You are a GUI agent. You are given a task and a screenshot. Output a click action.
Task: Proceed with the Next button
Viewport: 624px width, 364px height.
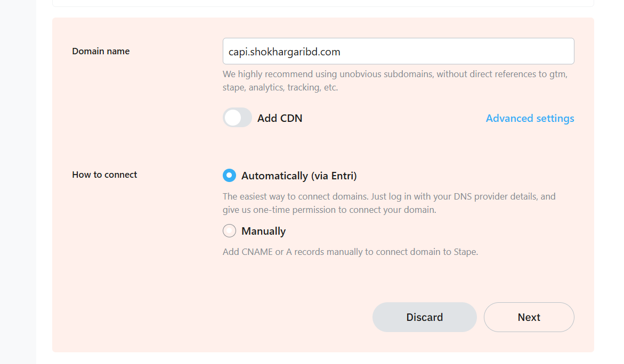coord(529,317)
